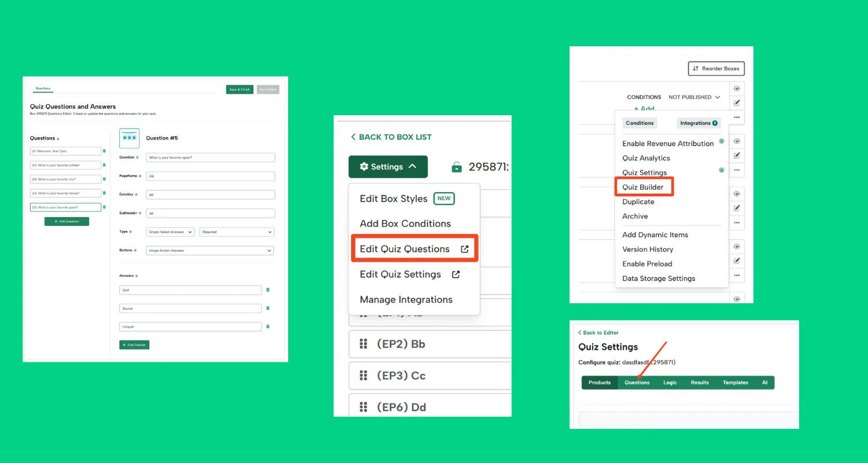Select the (EP2) Bb box row

pos(430,344)
